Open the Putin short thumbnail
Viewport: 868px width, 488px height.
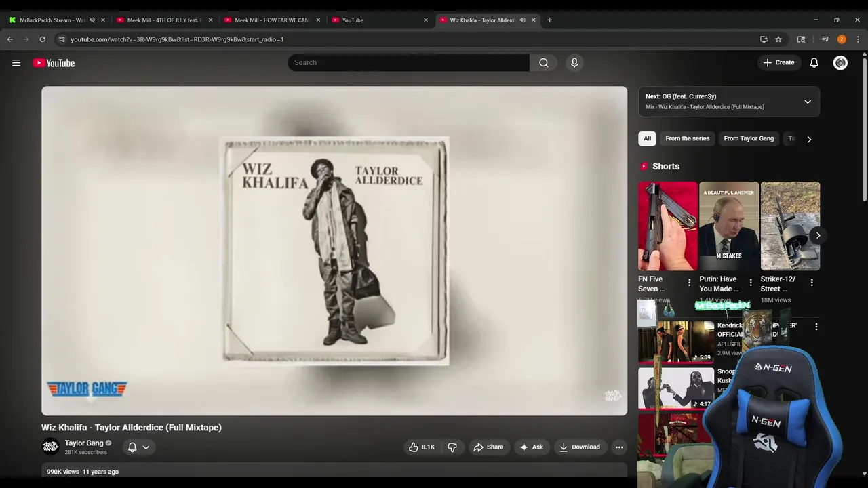(729, 226)
